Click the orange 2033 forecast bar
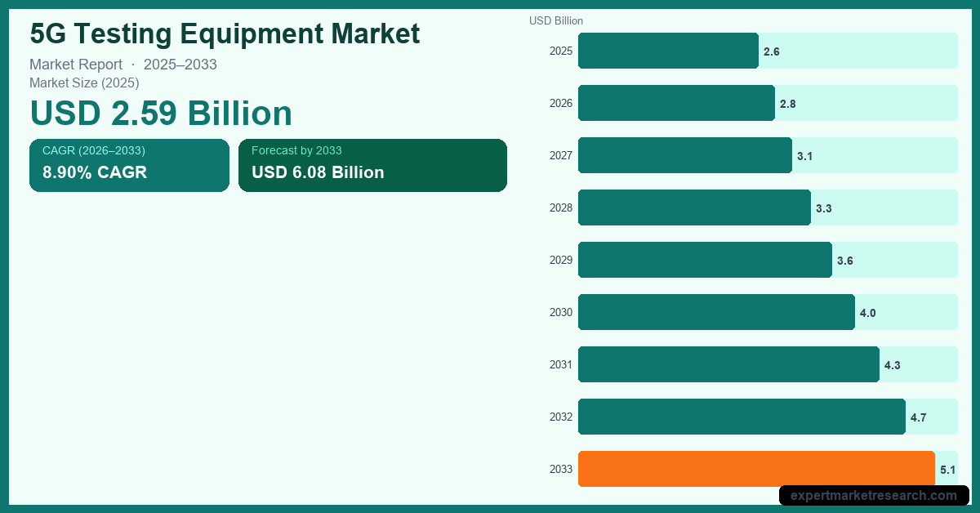 756,469
